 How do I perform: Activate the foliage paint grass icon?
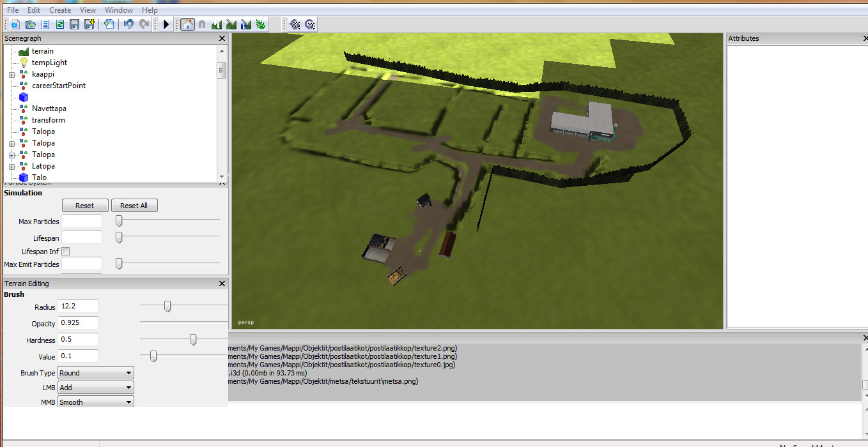pos(261,24)
